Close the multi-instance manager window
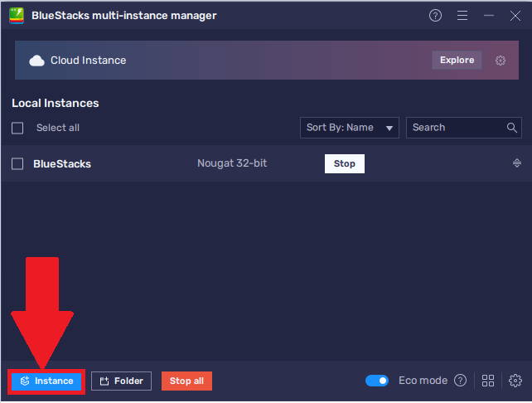This screenshot has width=532, height=403. click(x=515, y=16)
